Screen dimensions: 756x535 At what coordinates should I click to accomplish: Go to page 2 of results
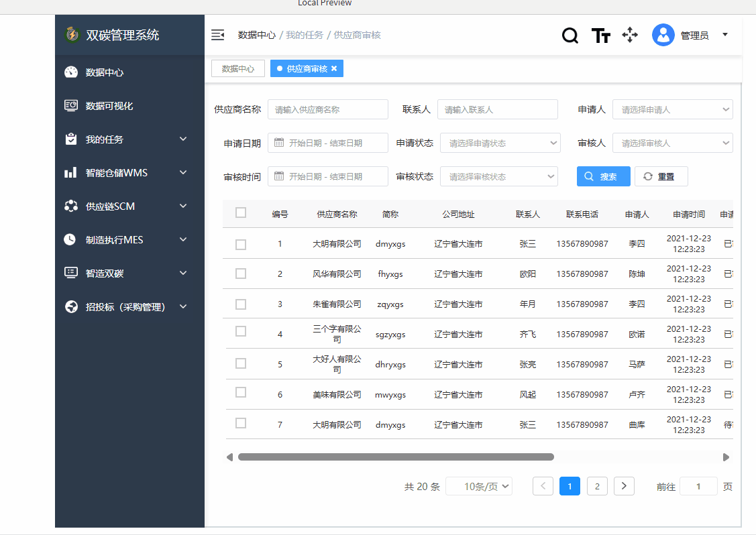(597, 486)
